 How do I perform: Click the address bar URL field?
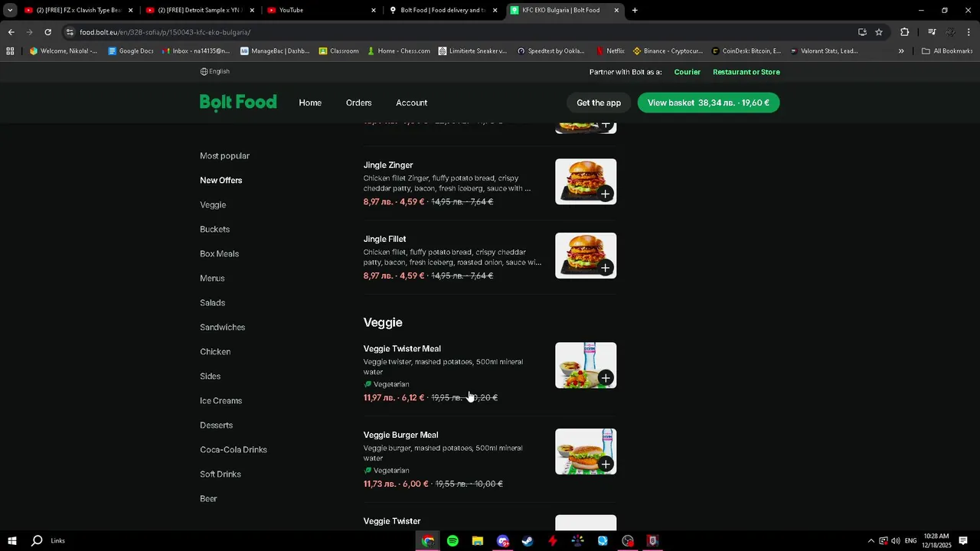(x=459, y=32)
